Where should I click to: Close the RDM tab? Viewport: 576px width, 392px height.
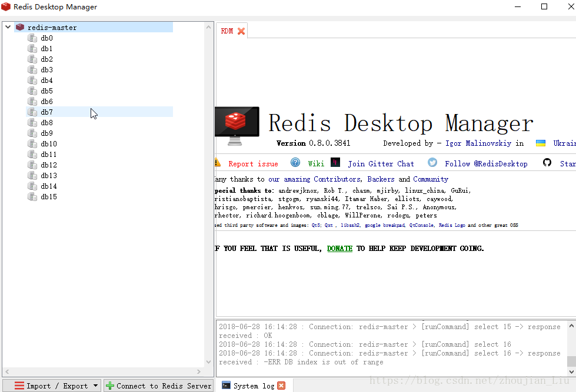click(241, 31)
